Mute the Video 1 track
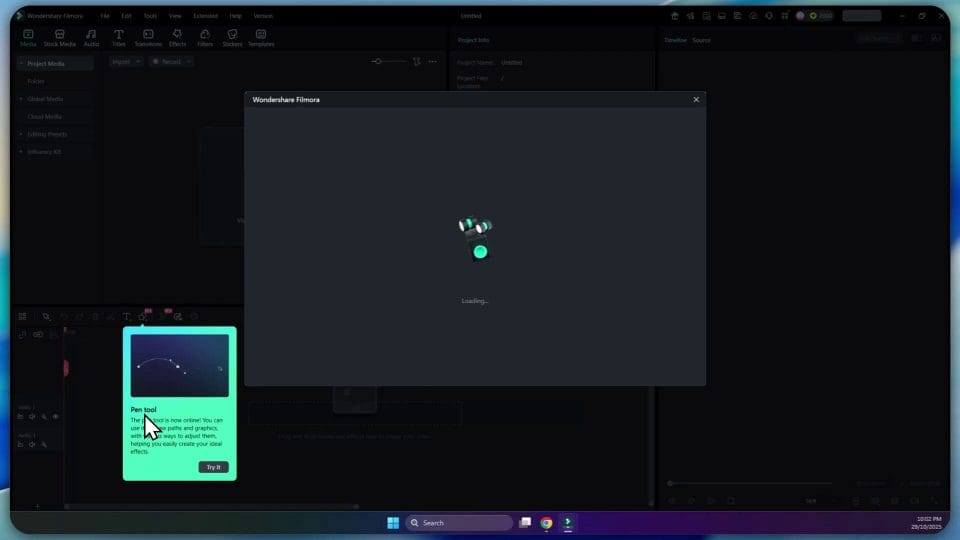 (32, 416)
